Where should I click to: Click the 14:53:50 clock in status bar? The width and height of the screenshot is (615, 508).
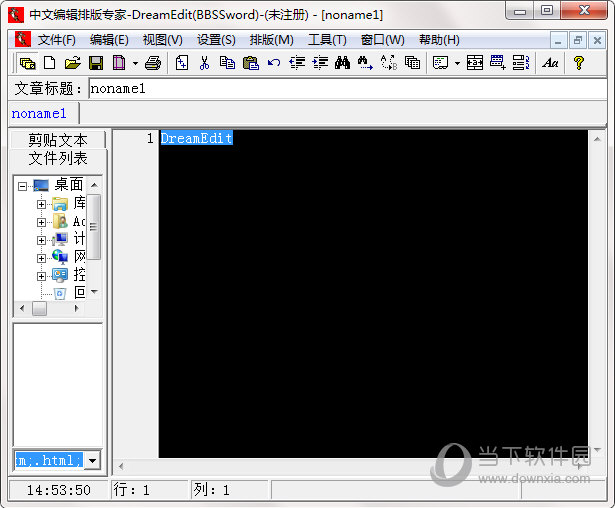tap(58, 490)
